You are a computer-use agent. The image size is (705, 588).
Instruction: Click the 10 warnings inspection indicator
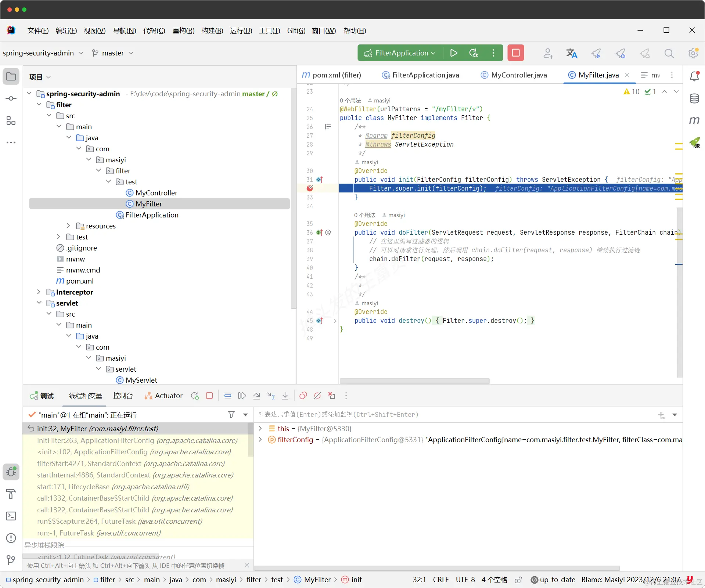(x=632, y=91)
